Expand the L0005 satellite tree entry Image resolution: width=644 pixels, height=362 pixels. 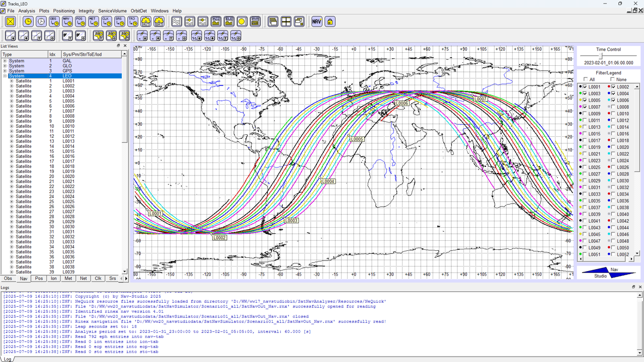tap(12, 101)
